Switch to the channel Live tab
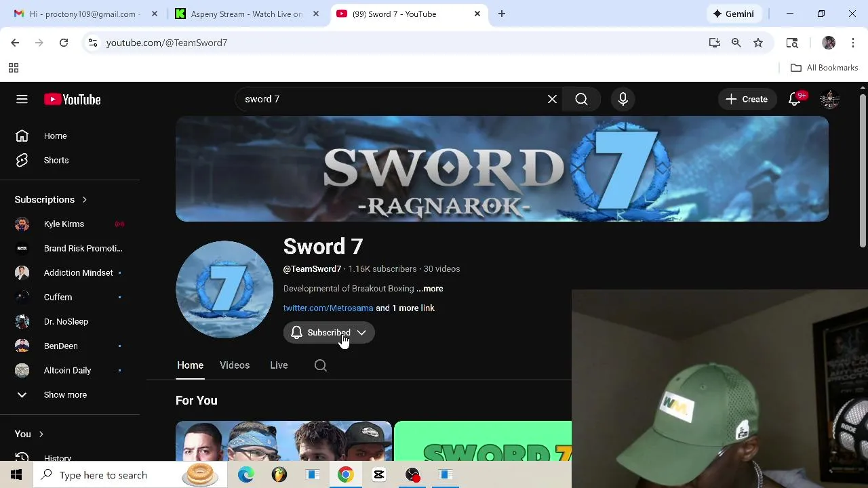Image resolution: width=868 pixels, height=488 pixels. click(x=279, y=365)
